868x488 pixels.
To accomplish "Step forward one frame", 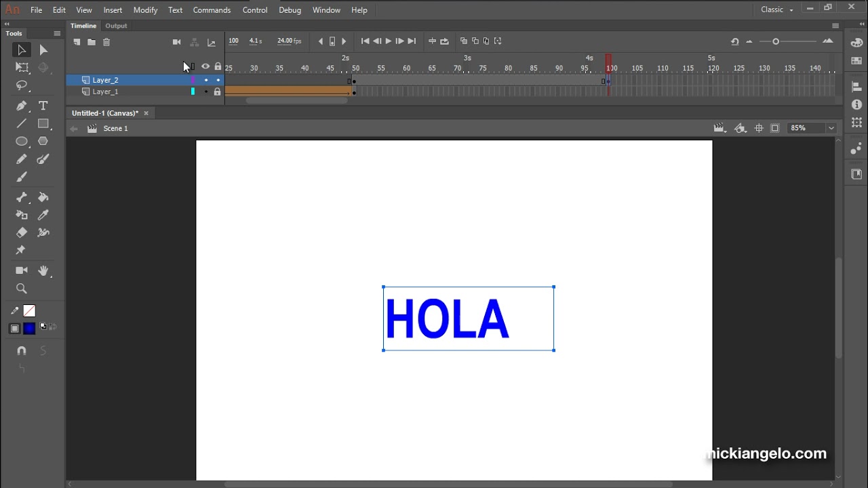I will click(400, 41).
